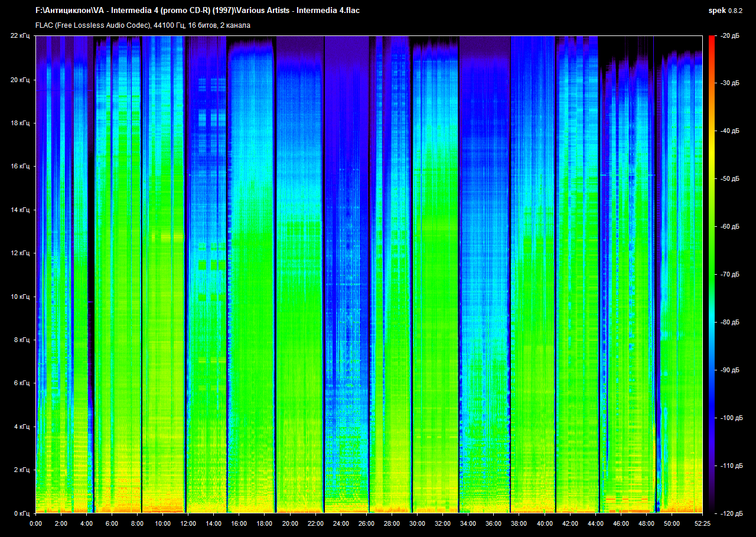Click the FLAC codec info line
This screenshot has height=537, width=756.
click(x=143, y=25)
